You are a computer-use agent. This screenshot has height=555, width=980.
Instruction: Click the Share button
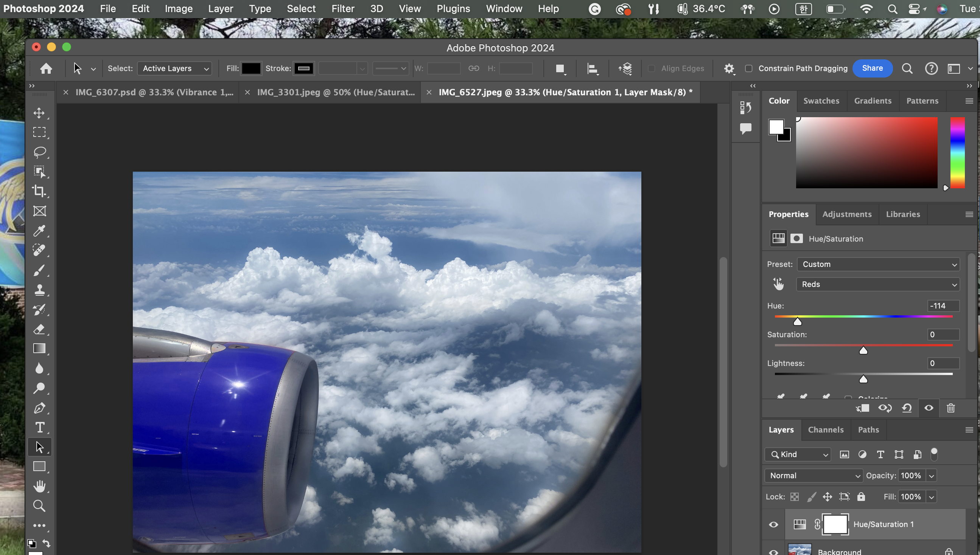click(872, 68)
